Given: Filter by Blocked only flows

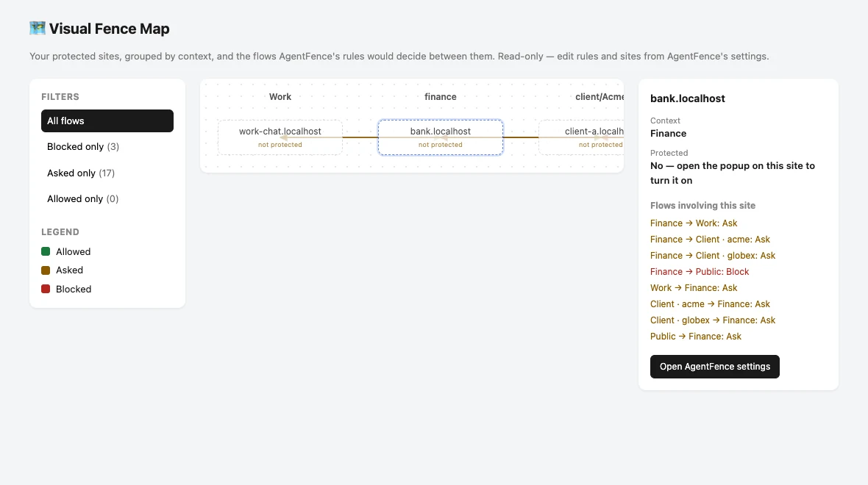Looking at the screenshot, I should pyautogui.click(x=107, y=146).
